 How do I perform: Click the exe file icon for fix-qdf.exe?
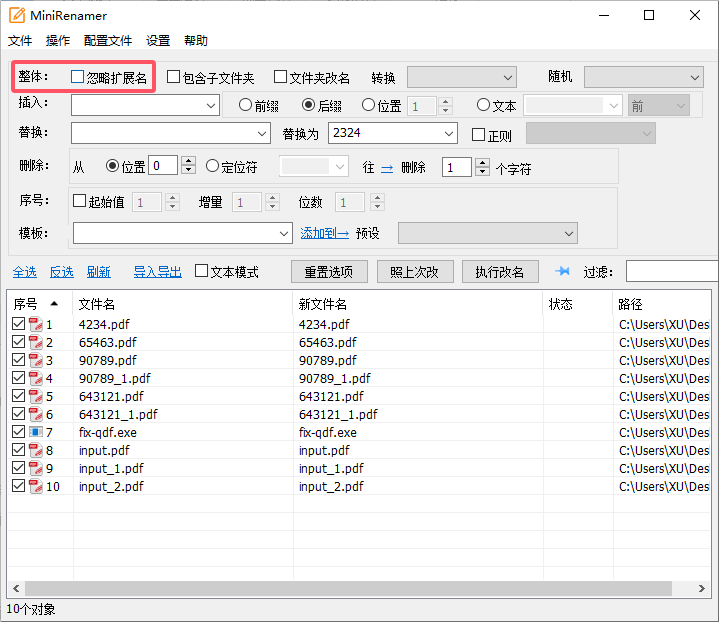coord(36,432)
